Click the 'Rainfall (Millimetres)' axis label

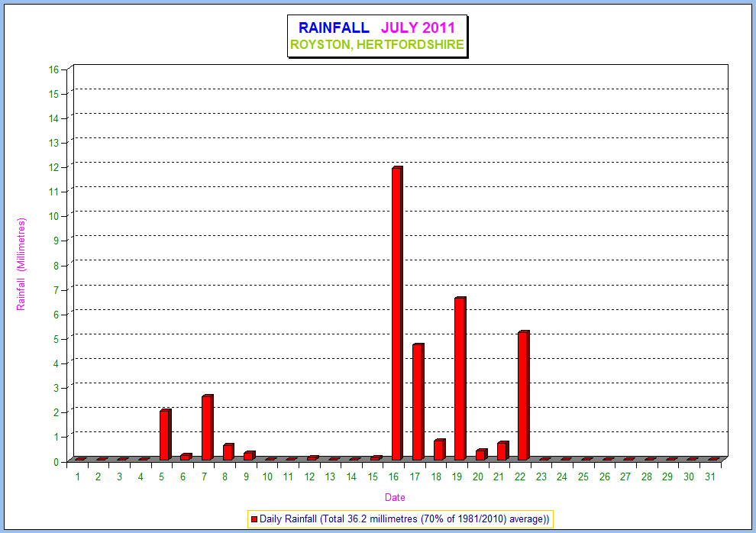click(21, 264)
